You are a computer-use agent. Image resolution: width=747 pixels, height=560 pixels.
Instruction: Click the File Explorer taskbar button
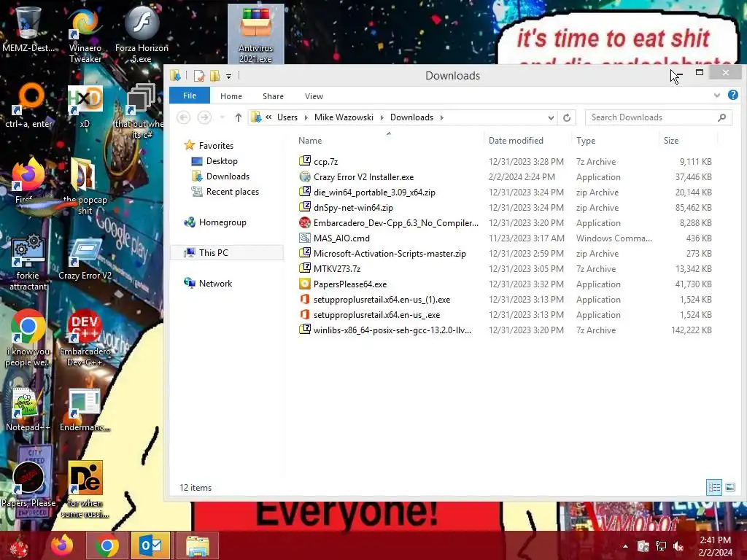click(x=197, y=545)
